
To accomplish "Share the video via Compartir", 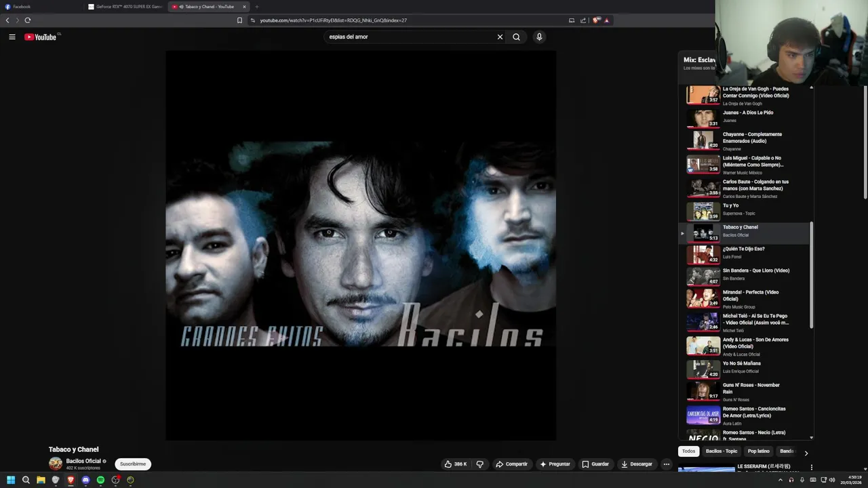I will click(x=511, y=464).
